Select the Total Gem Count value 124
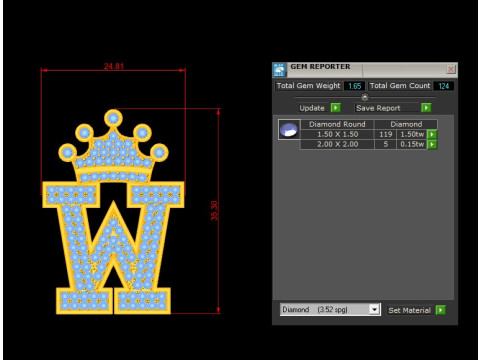Viewport: 480px width, 360px height. (x=443, y=86)
